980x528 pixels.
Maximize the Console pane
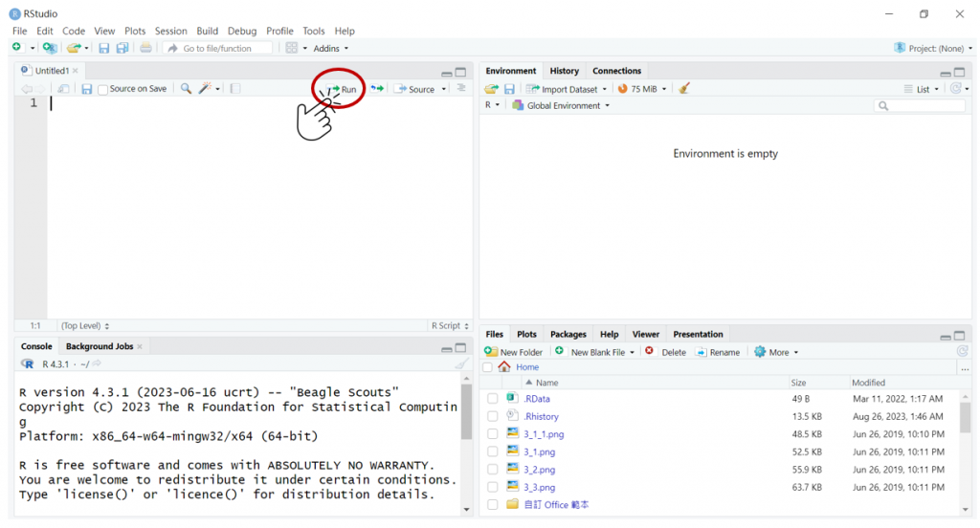[460, 348]
